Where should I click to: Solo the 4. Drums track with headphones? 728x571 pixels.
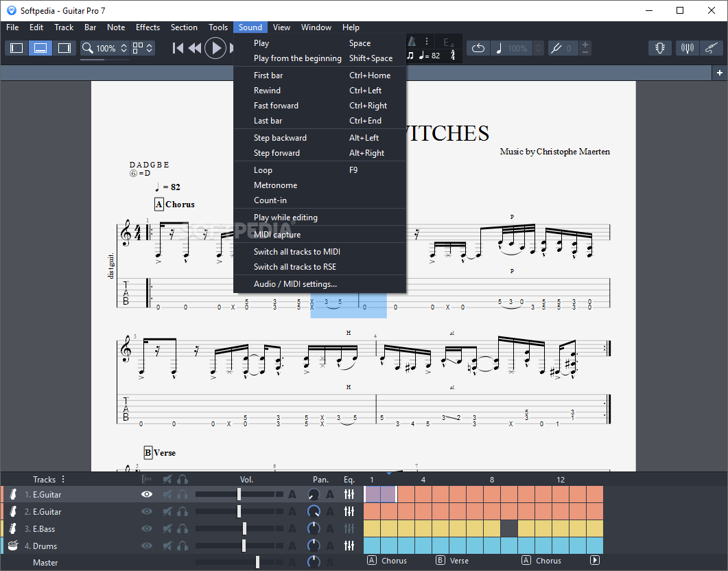(183, 546)
